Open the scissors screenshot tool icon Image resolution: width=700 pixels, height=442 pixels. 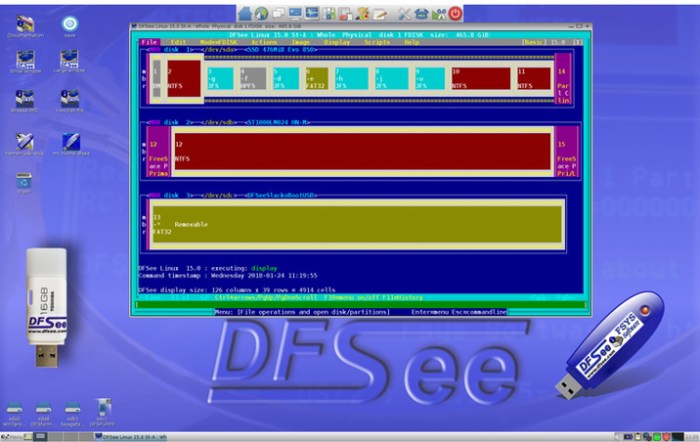(x=438, y=14)
